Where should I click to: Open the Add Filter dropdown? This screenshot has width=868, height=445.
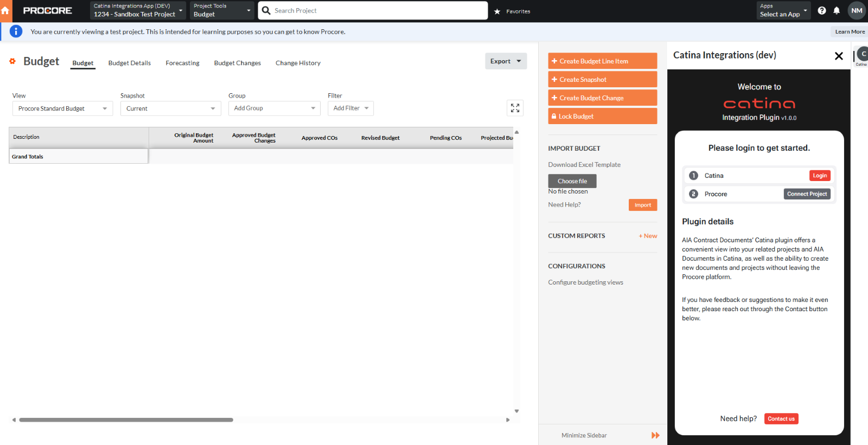click(x=350, y=108)
